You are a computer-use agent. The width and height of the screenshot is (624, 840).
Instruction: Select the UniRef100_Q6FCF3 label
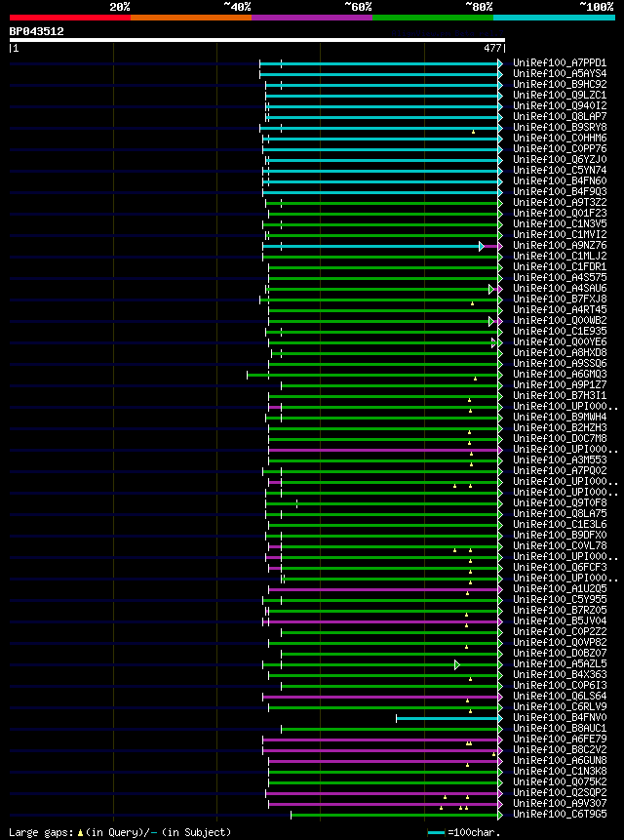pos(560,567)
